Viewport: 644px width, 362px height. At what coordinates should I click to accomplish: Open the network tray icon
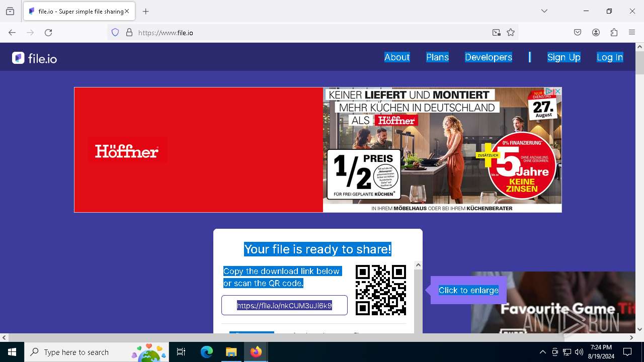(x=567, y=352)
